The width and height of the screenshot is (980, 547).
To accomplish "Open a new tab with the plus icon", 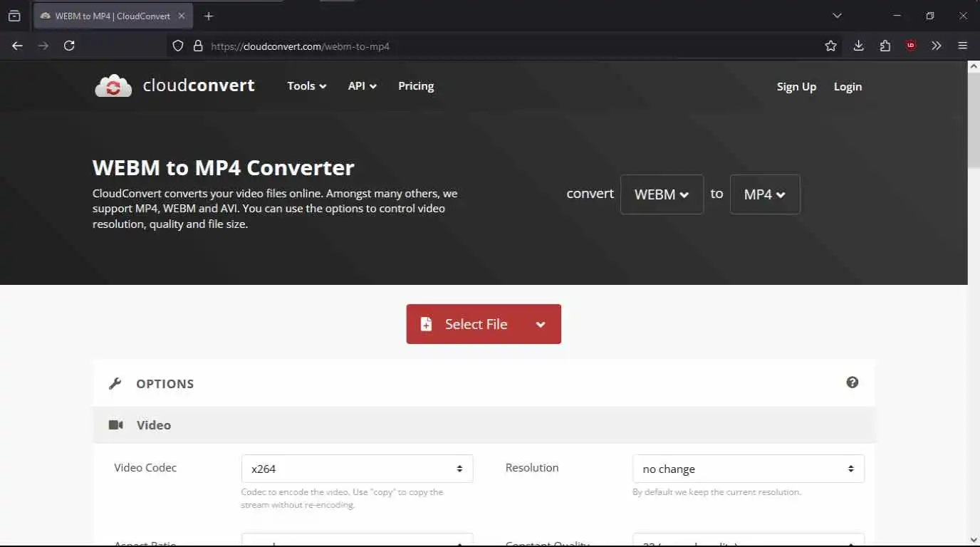I will [x=209, y=16].
